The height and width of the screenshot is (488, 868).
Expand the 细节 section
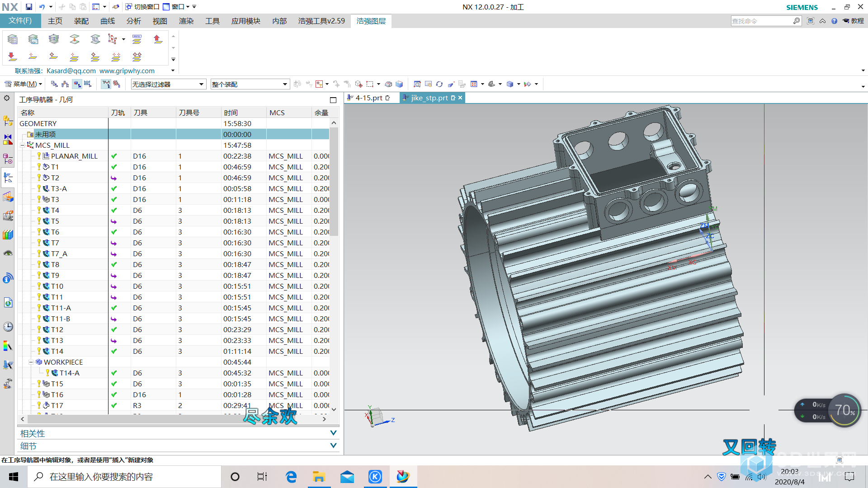(333, 446)
